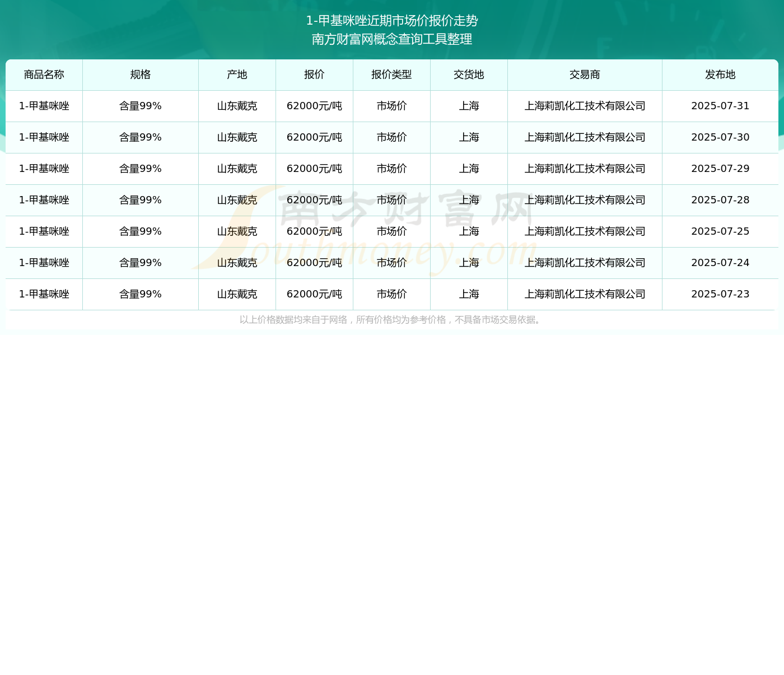The image size is (784, 675).
Task: Click 1-甲基咪唑 in the 2025-07-28 row
Action: pyautogui.click(x=44, y=200)
